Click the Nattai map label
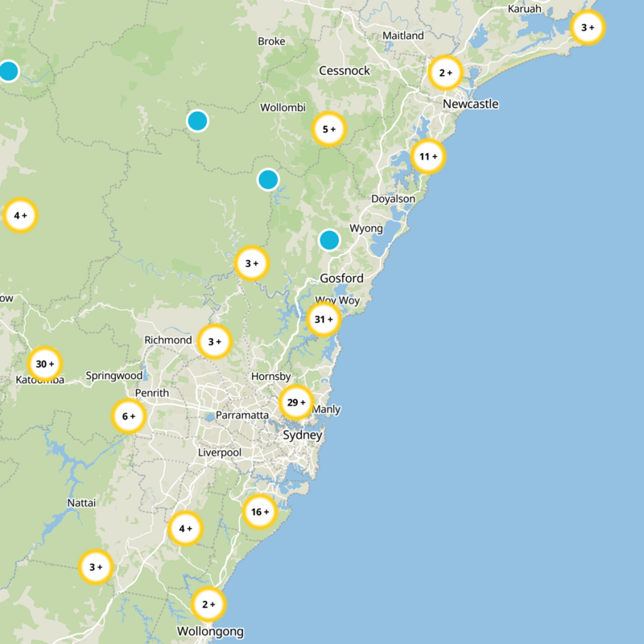644x644 pixels. (x=81, y=502)
